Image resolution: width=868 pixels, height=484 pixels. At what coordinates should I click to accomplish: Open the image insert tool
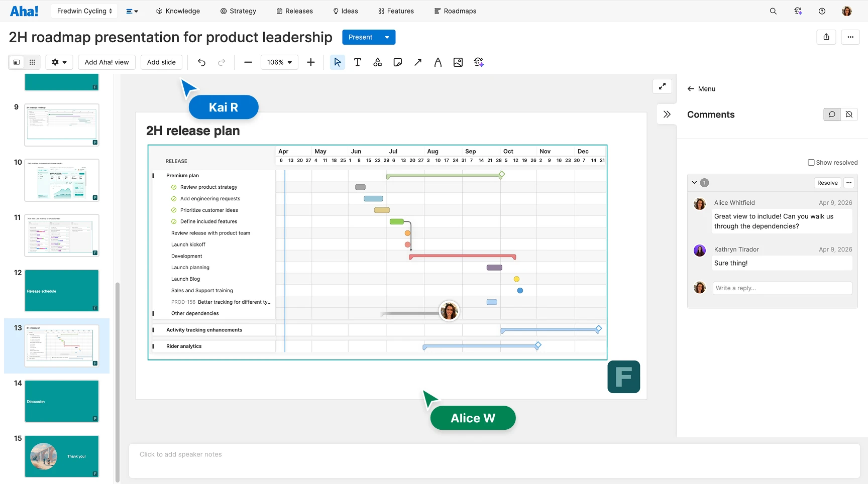pos(458,62)
